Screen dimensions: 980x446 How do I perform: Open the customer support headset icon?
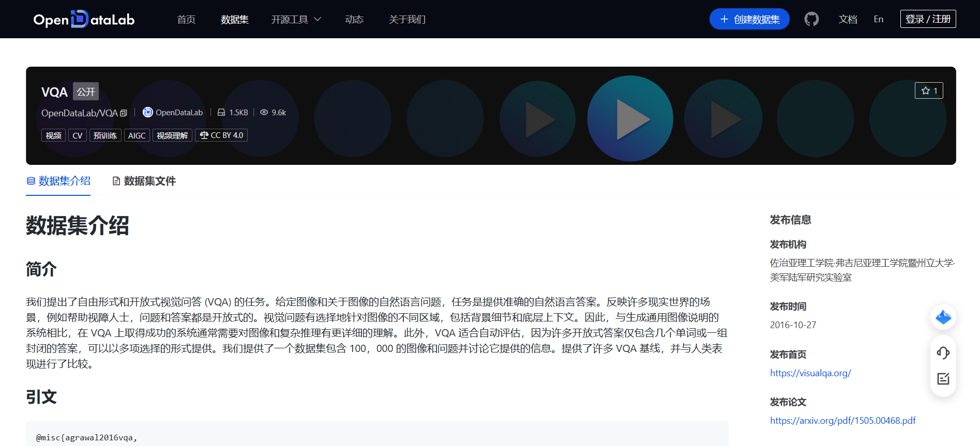tap(943, 353)
